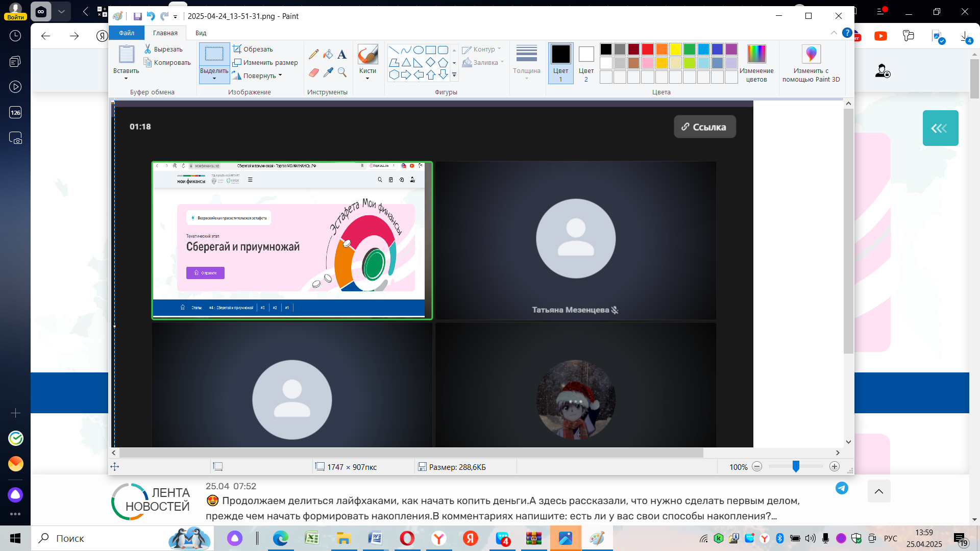Click the horizontal scrollbar right arrow in Paint
This screenshot has height=551, width=980.
pyautogui.click(x=838, y=453)
